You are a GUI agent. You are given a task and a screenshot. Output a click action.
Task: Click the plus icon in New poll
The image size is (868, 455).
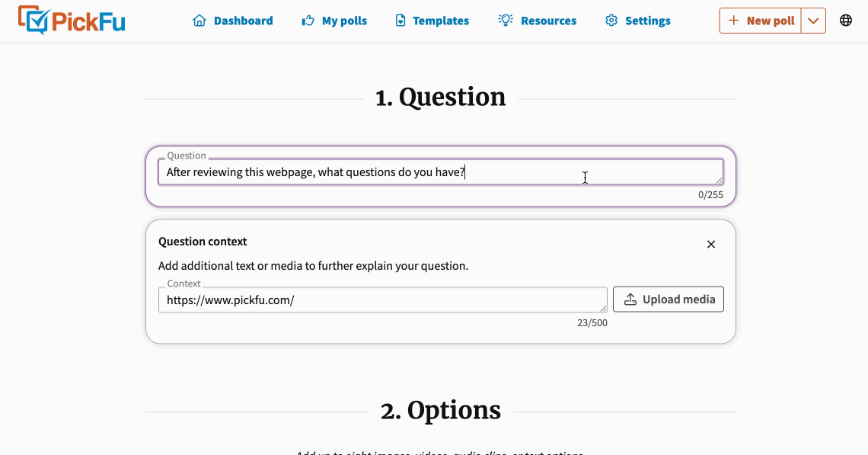pyautogui.click(x=733, y=21)
